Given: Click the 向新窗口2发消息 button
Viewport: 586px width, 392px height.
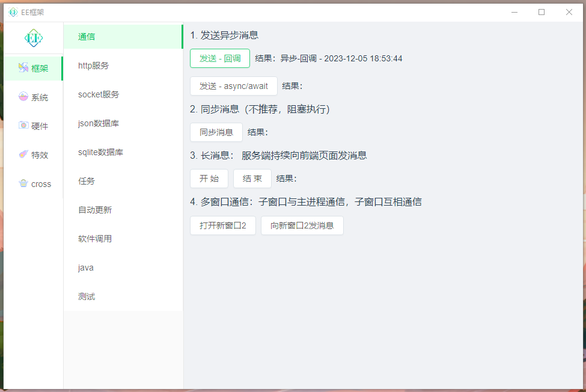Looking at the screenshot, I should point(302,225).
